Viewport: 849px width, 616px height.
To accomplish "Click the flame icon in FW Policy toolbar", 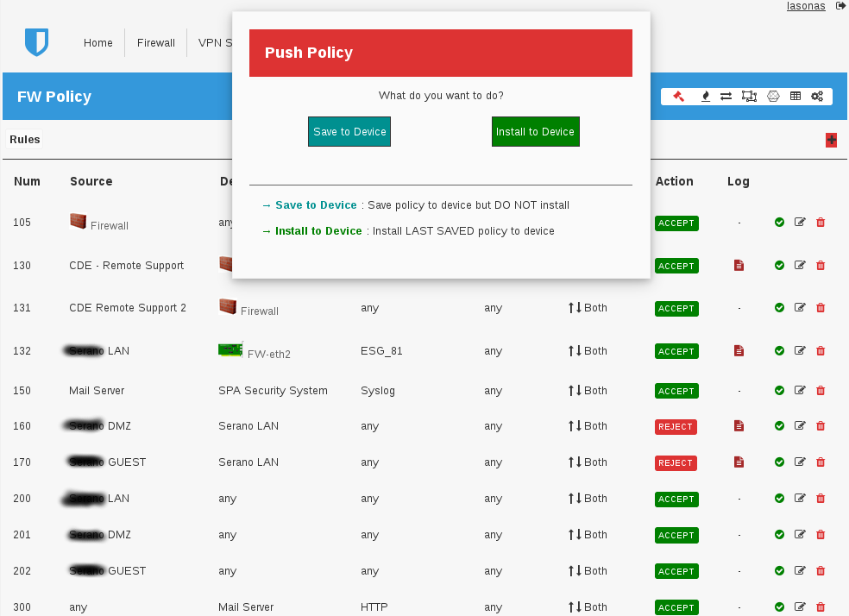I will click(x=705, y=97).
